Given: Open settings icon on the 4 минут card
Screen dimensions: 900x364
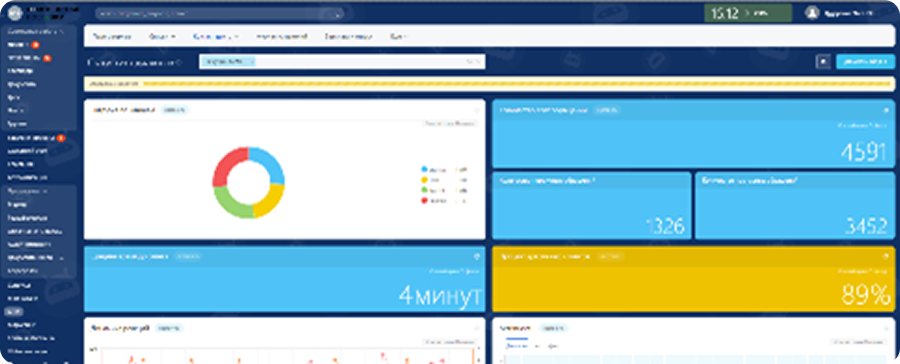Looking at the screenshot, I should pos(476,256).
